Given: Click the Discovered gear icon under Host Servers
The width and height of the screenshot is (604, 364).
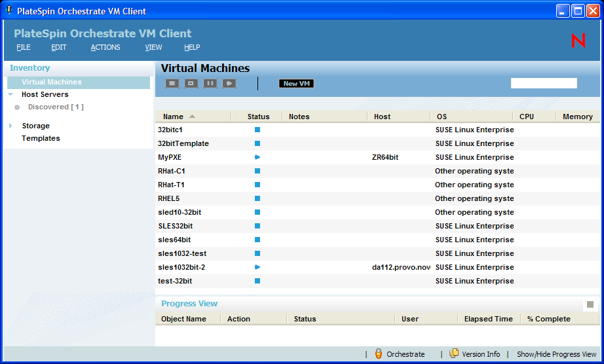Looking at the screenshot, I should (18, 107).
